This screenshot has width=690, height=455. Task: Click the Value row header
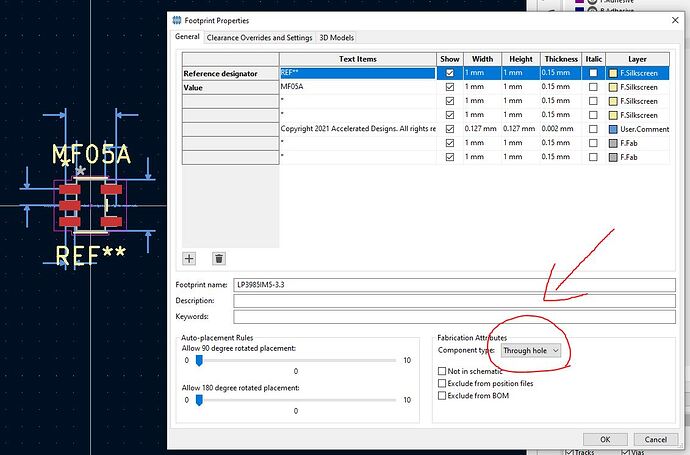[231, 88]
